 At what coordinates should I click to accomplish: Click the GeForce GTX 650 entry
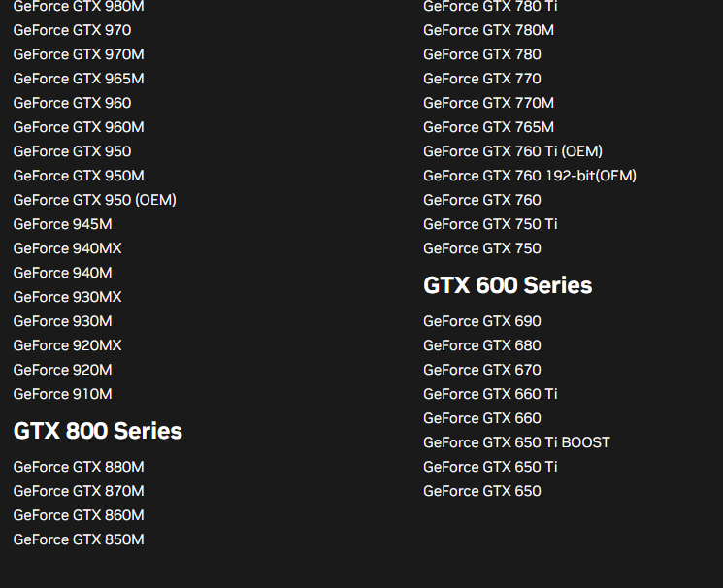pyautogui.click(x=482, y=491)
